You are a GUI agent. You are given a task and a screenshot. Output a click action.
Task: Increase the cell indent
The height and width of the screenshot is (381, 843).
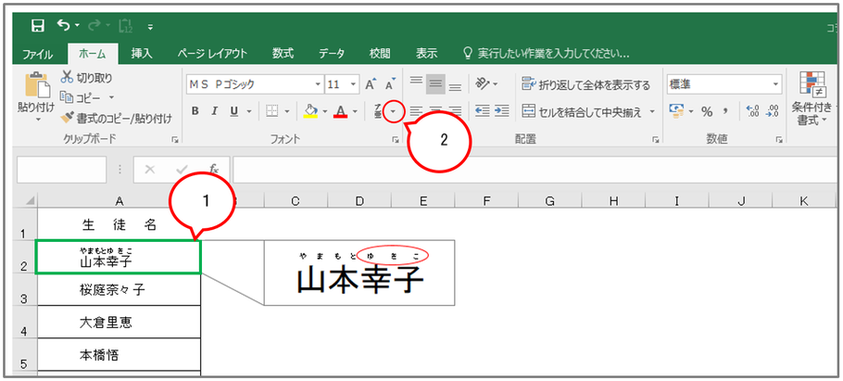pos(502,111)
